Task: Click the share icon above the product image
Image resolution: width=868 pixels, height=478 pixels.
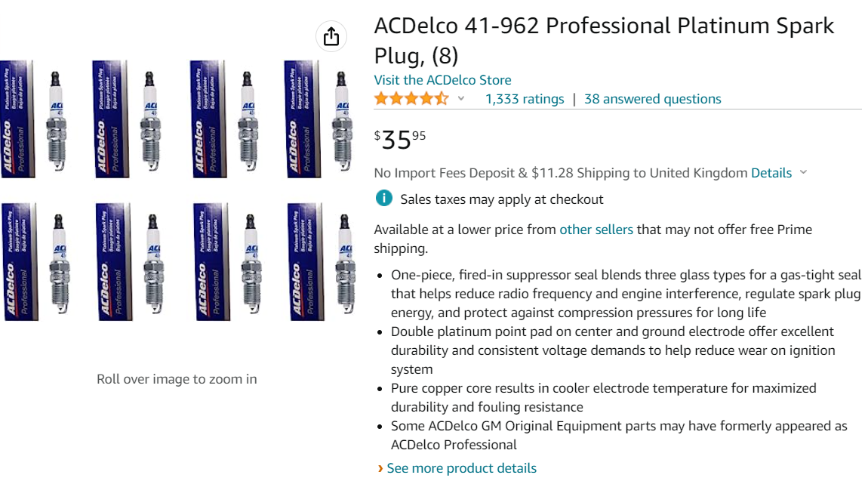Action: tap(331, 36)
